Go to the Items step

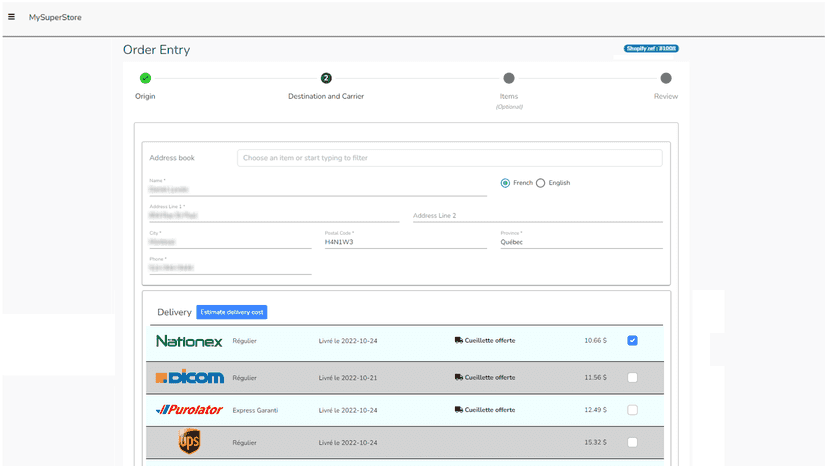click(x=509, y=78)
